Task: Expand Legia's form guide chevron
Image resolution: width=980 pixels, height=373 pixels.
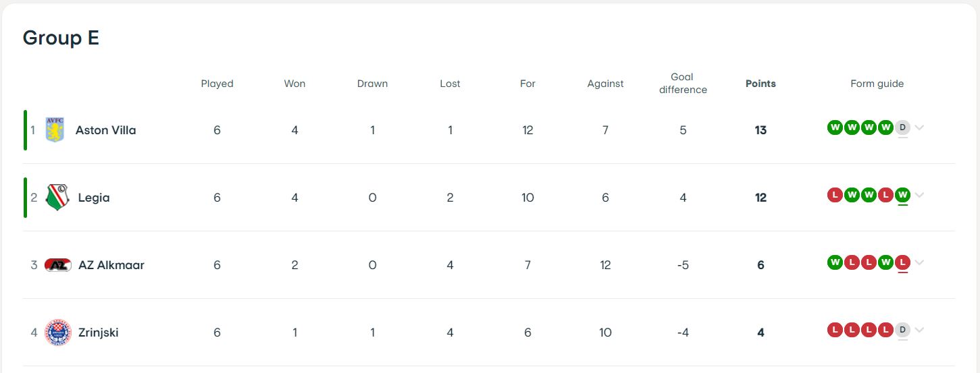Action: click(919, 195)
